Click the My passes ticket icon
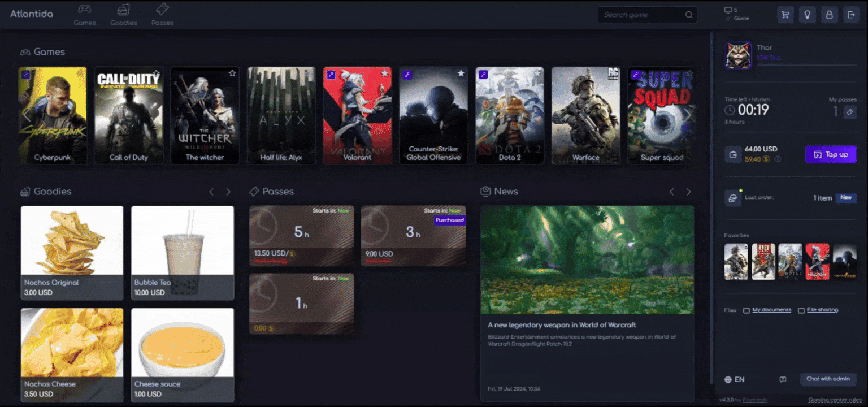Viewport: 868px width, 407px height. coord(849,112)
